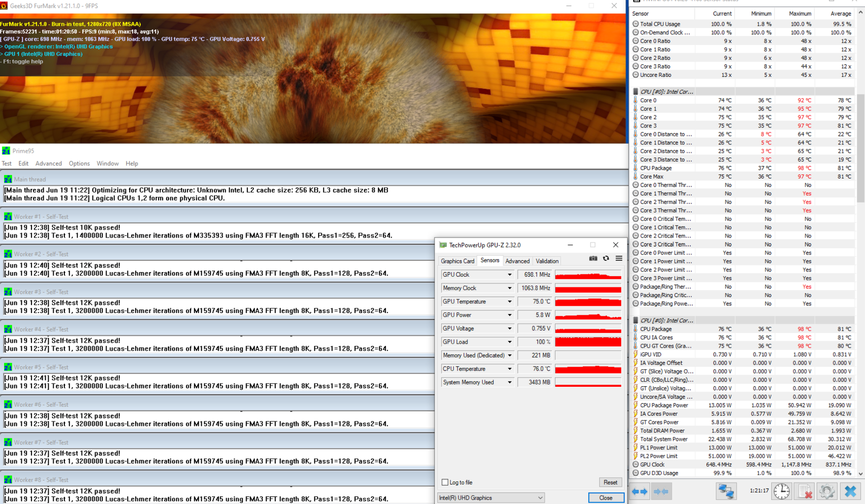Click the HWiNFO vertical scrollbar thumb
The height and width of the screenshot is (504, 865).
pos(860,149)
